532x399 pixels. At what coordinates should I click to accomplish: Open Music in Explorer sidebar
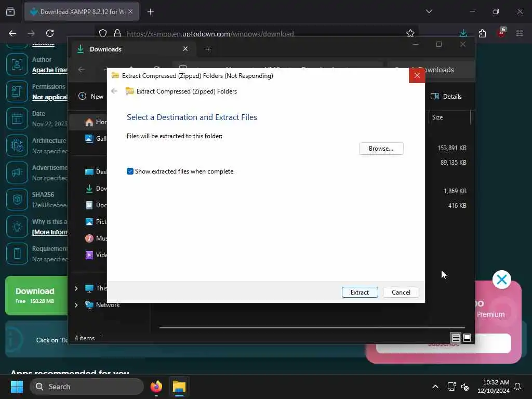96,238
